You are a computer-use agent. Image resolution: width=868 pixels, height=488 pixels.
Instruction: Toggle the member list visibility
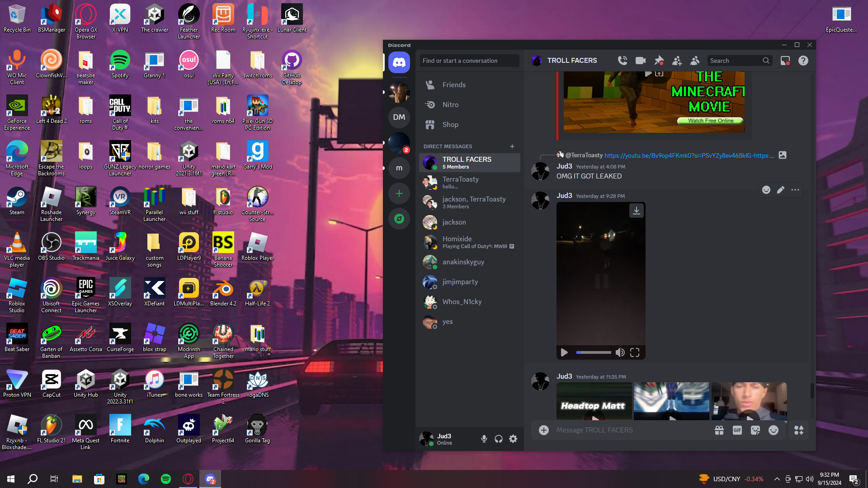coord(695,61)
